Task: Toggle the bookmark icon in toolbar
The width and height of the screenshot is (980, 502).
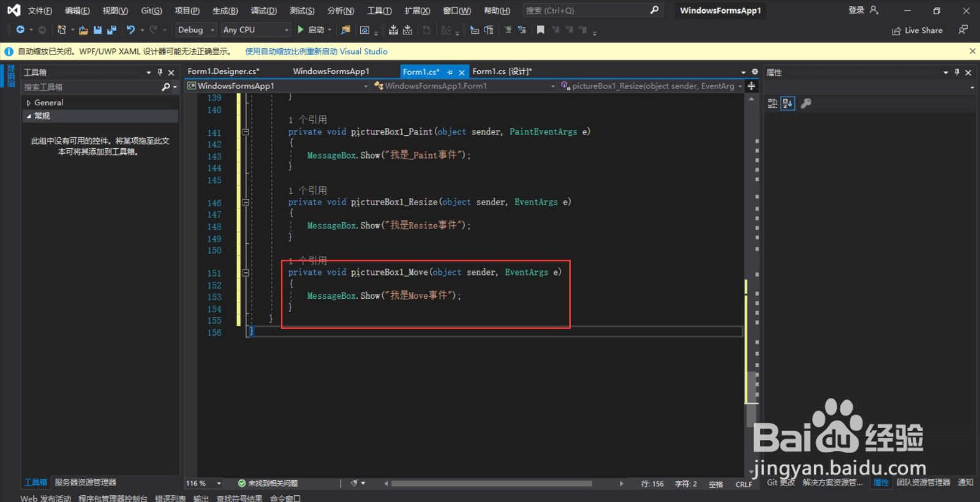Action: tap(540, 29)
